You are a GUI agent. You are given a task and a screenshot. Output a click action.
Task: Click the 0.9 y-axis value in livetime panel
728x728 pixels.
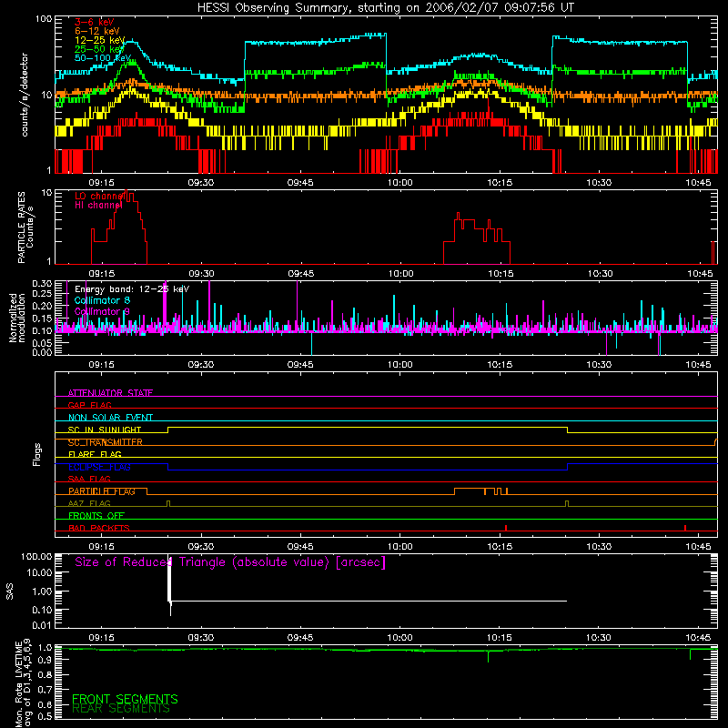[x=45, y=660]
